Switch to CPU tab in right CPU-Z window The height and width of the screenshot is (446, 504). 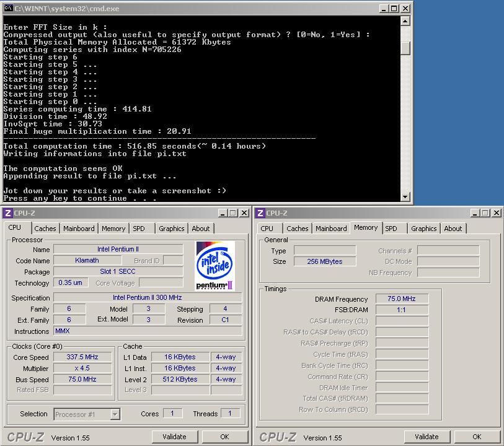[267, 229]
